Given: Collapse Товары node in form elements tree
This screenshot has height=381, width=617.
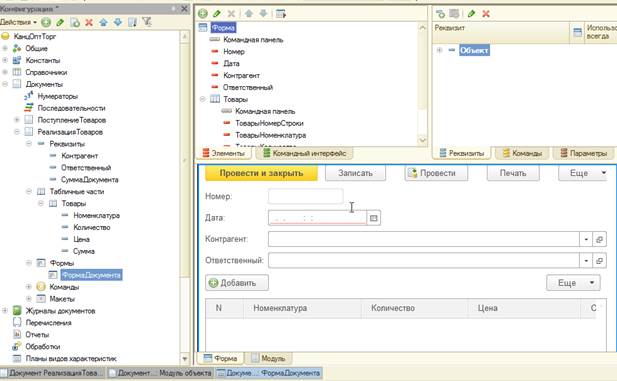Looking at the screenshot, I should point(203,99).
